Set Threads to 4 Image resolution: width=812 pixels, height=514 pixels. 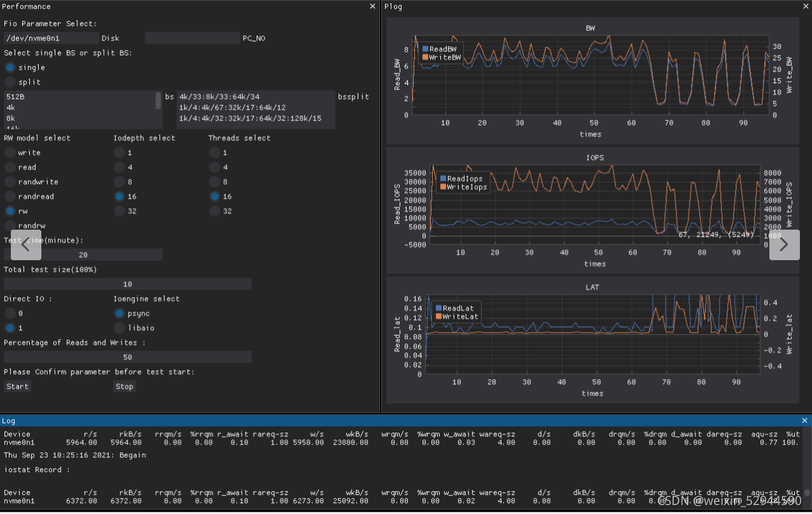(215, 167)
